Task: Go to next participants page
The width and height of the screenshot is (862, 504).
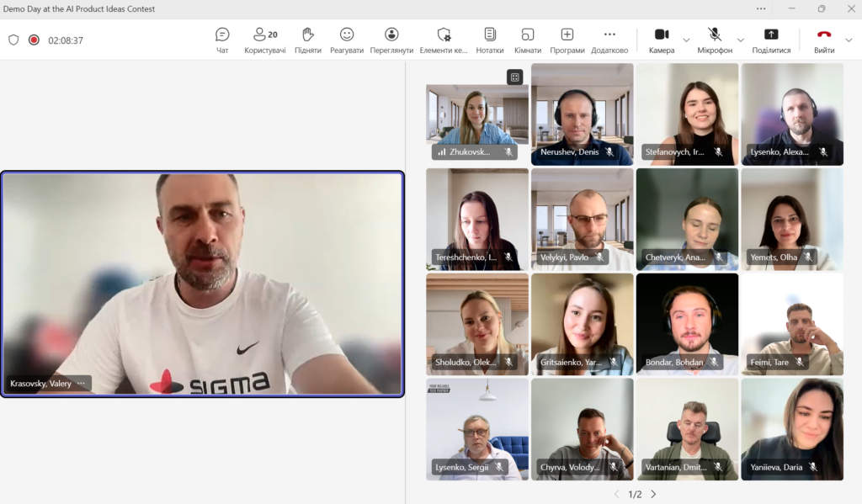Action: pos(653,494)
